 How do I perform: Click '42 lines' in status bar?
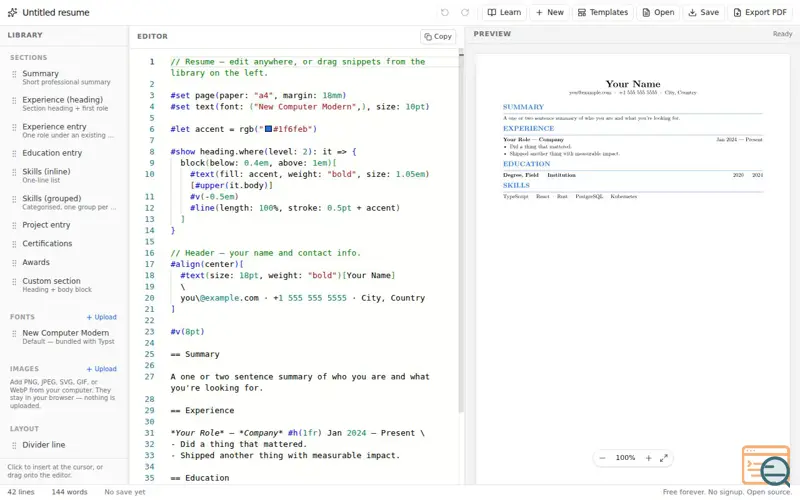(x=21, y=492)
